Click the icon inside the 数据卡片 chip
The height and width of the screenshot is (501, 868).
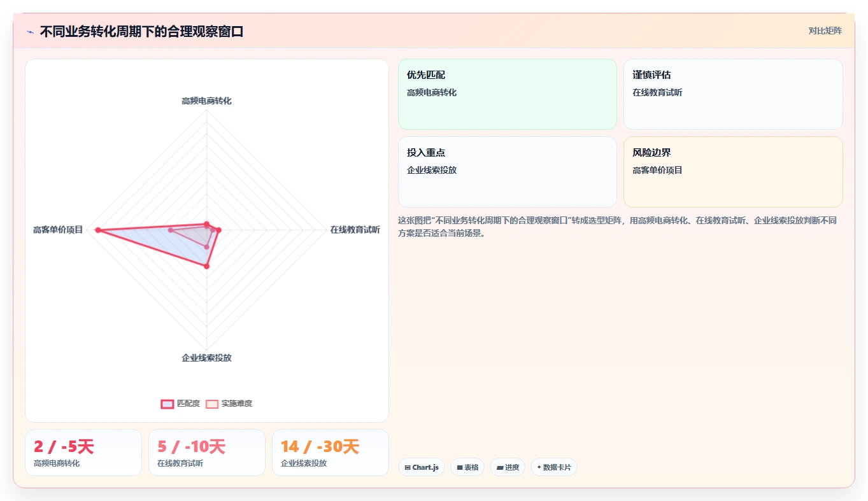(539, 467)
